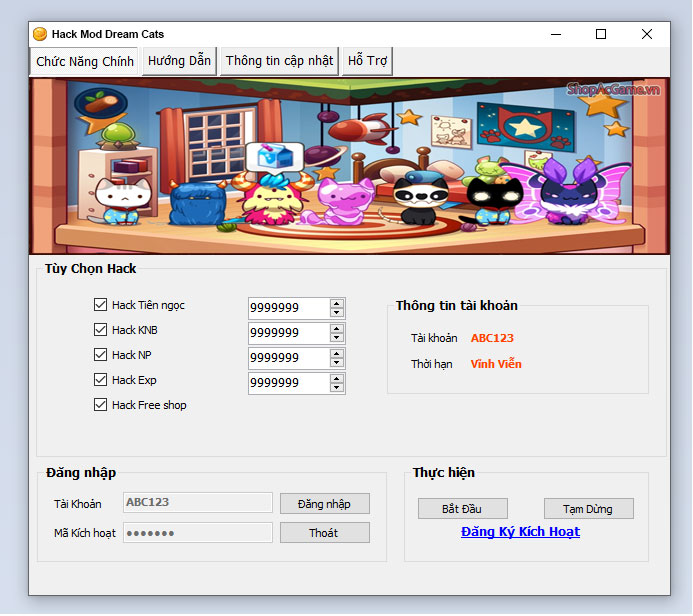Click the Thoát button

click(x=324, y=533)
